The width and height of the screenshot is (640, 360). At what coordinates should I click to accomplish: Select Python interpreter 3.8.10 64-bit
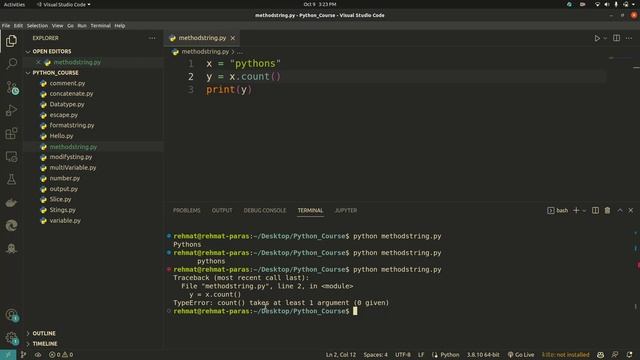[x=483, y=355]
